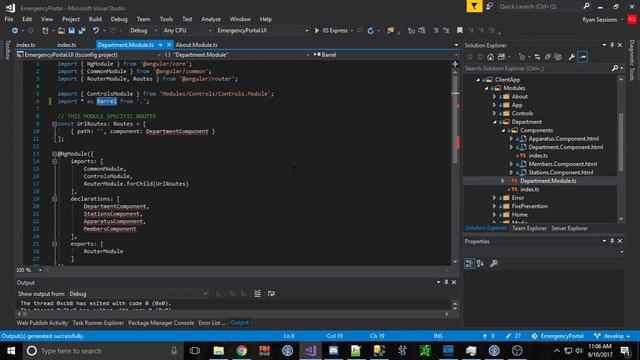Open the Tools menu

(166, 19)
